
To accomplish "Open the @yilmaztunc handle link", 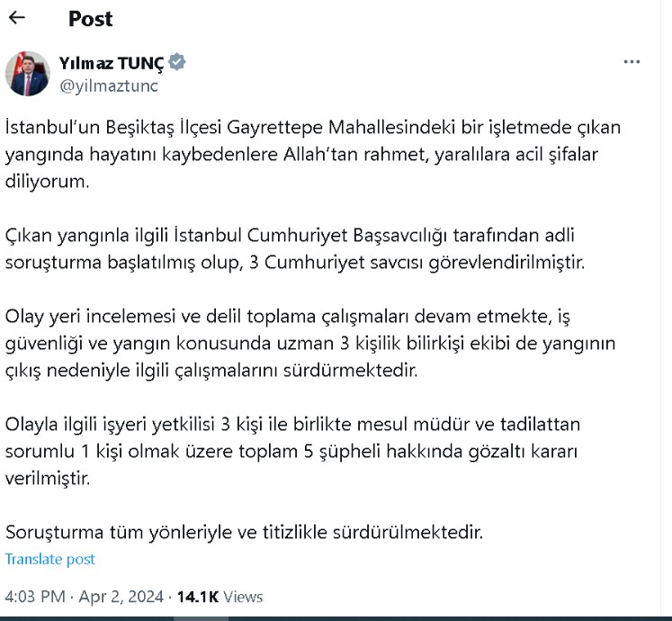I will coord(109,85).
